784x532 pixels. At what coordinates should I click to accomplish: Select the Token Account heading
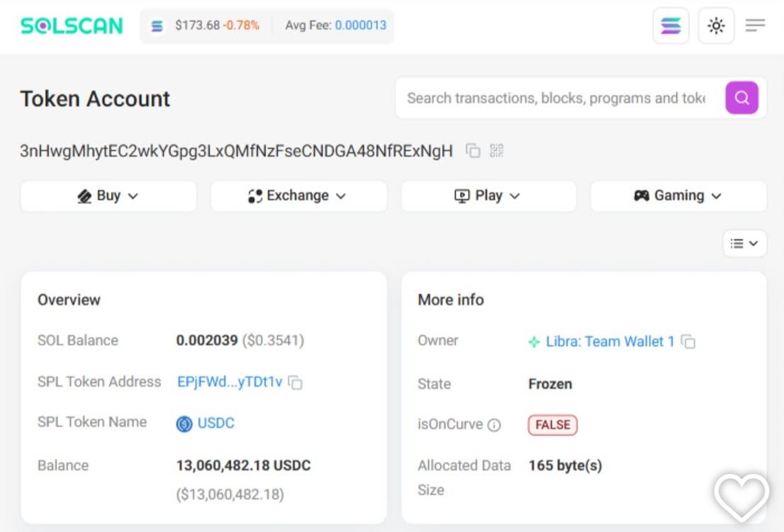(x=95, y=99)
